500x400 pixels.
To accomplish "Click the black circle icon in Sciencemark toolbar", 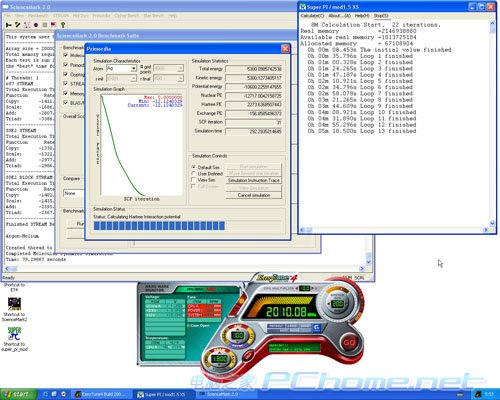I will click(36, 25).
